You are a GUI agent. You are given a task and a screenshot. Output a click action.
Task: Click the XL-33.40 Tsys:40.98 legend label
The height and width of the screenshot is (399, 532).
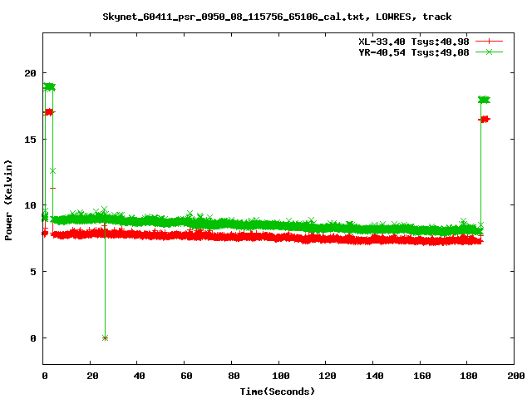[x=414, y=42]
